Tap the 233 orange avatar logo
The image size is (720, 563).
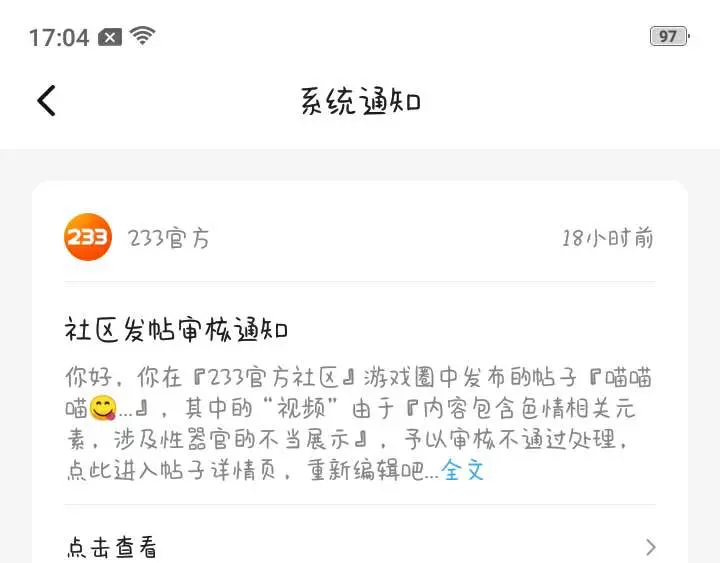(88, 237)
